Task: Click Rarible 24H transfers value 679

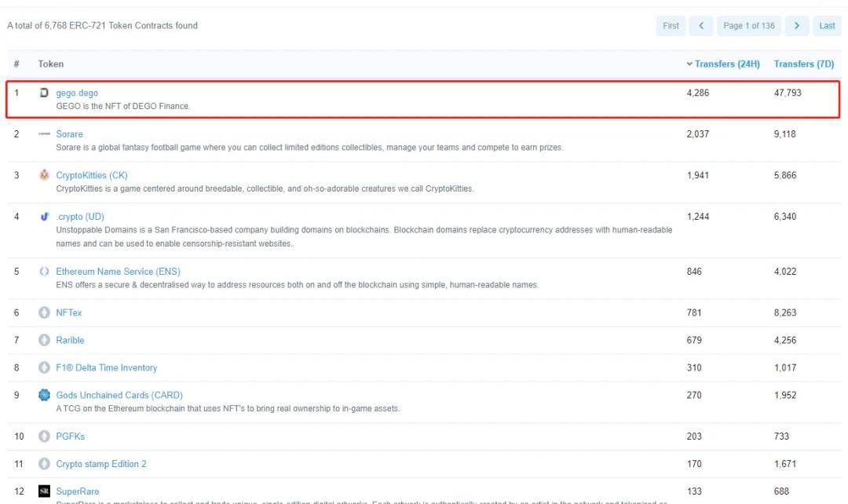Action: 694,340
